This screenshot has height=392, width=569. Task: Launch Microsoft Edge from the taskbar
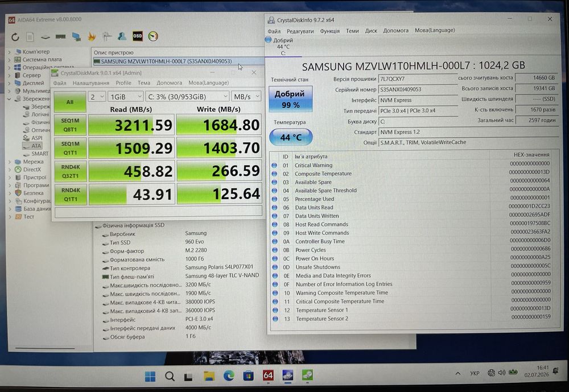[229, 376]
